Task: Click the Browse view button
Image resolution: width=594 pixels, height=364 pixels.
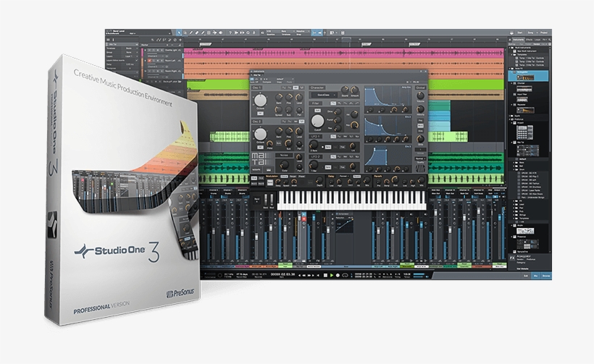Action: pyautogui.click(x=546, y=276)
